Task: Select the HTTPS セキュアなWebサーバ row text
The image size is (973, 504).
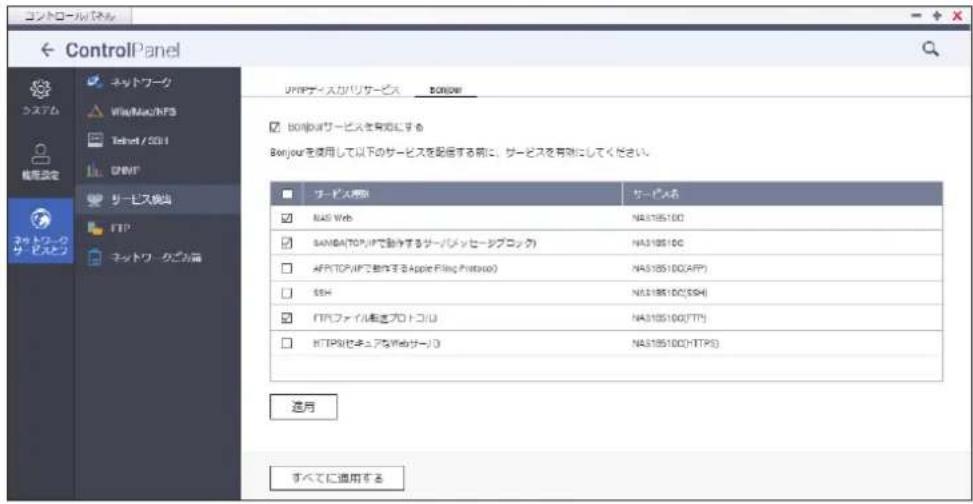Action: pos(377,343)
